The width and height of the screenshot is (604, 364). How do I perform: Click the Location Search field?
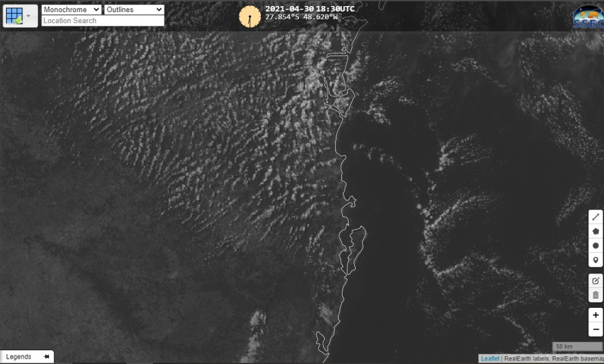coord(103,21)
